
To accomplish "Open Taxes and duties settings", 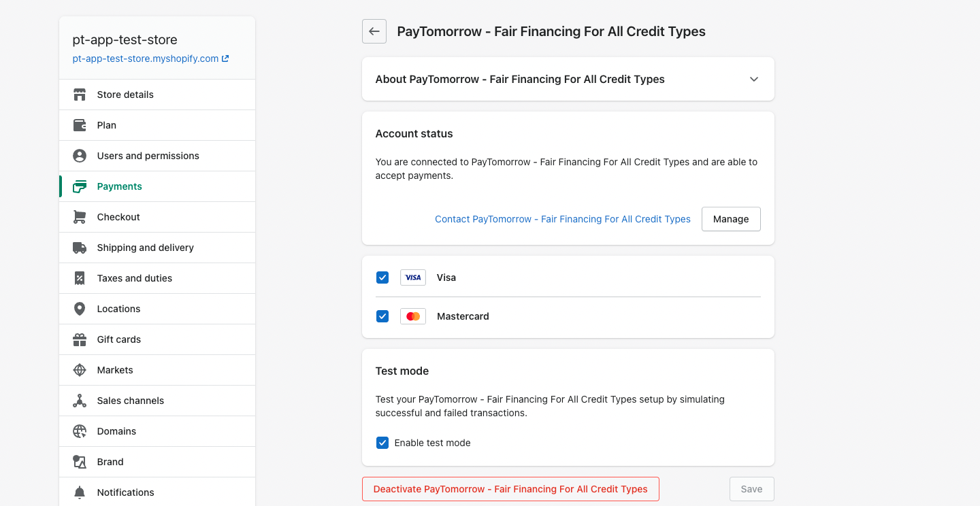I will [157, 278].
